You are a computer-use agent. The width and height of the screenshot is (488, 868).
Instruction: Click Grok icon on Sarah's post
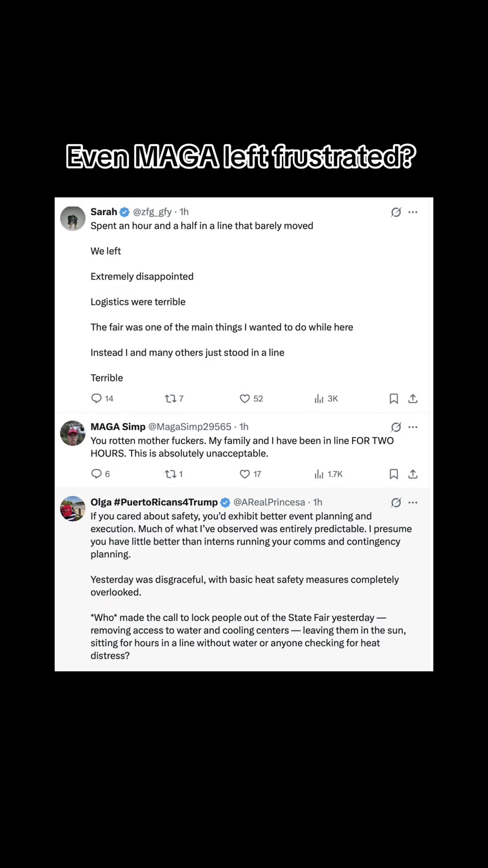(396, 212)
